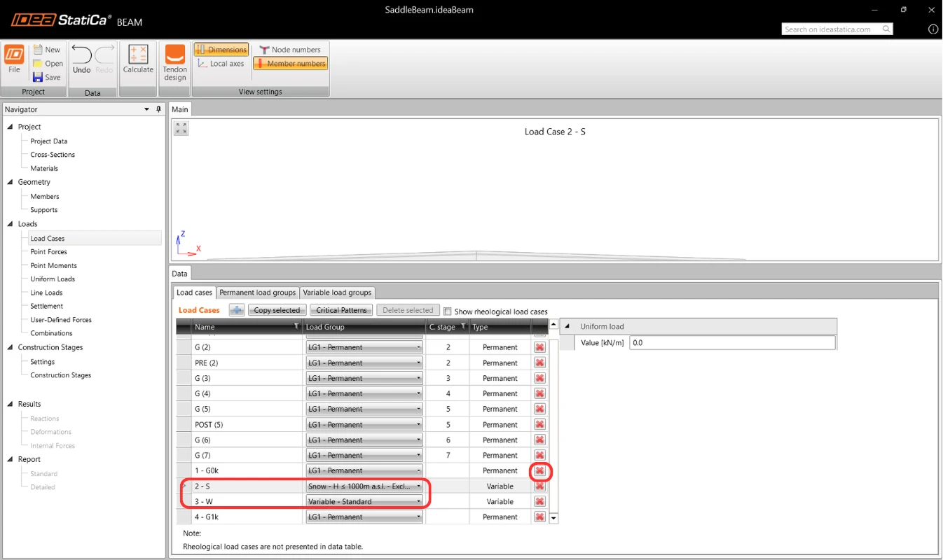Pin the Navigator panel
This screenshot has height=560, width=943.
click(159, 109)
